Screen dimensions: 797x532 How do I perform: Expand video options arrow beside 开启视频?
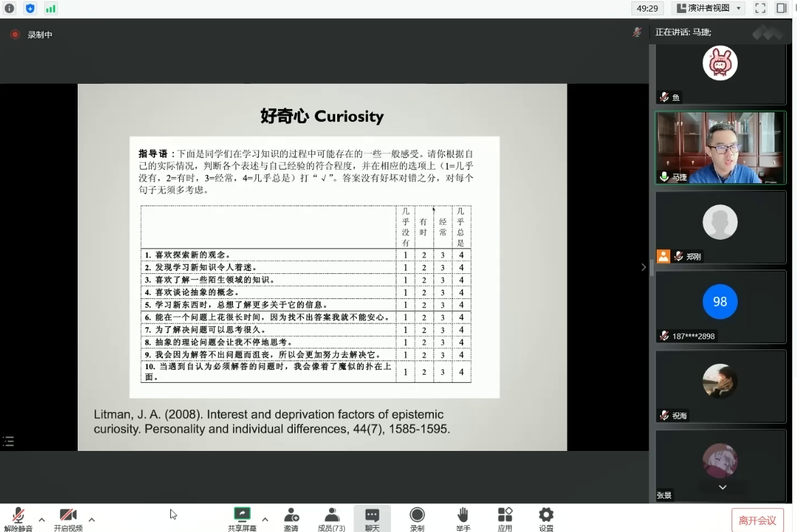tap(91, 520)
